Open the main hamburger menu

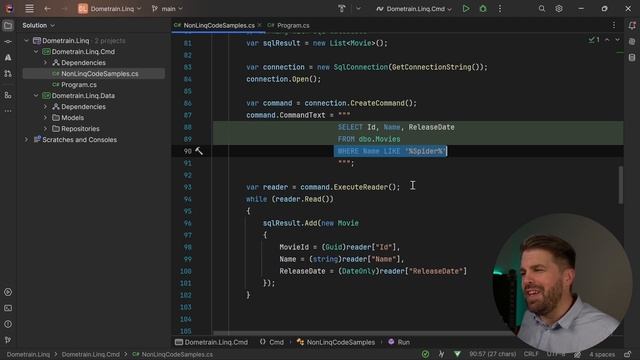pos(29,9)
